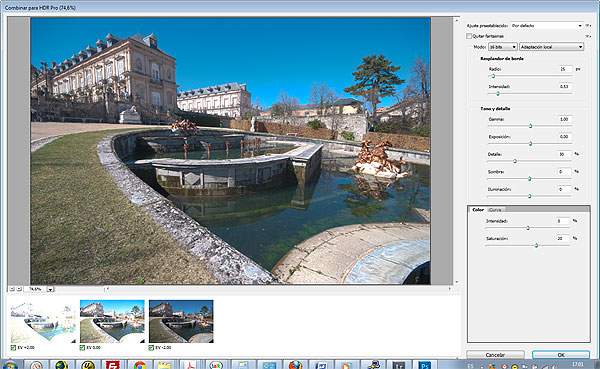Open the Photoshop icon in the taskbar

click(x=424, y=364)
